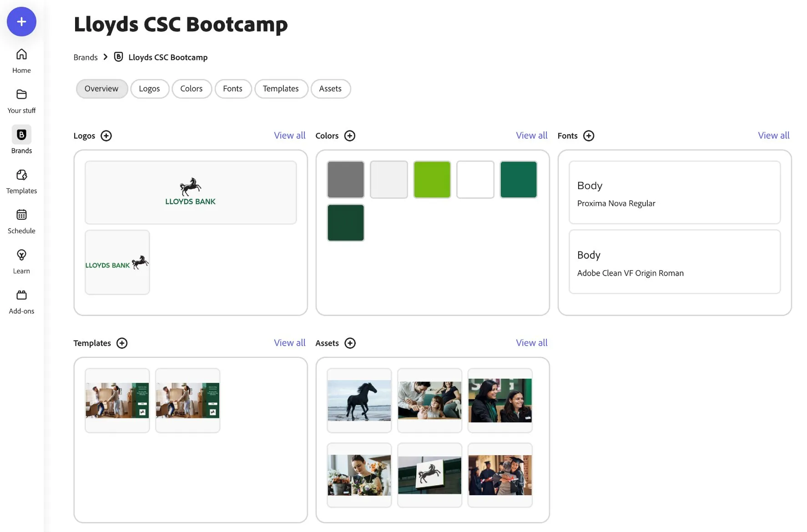Select the bright lime green swatch
Screen dimensions: 807x532
pos(432,180)
